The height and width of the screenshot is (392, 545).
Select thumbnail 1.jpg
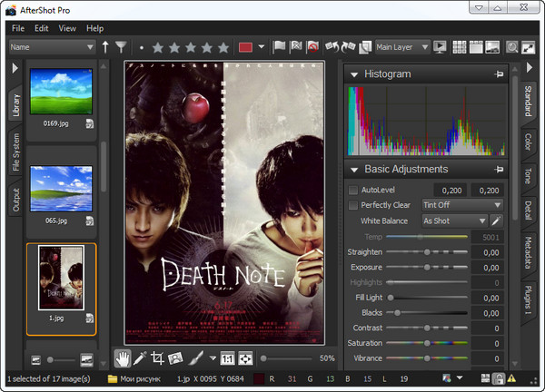tap(61, 278)
